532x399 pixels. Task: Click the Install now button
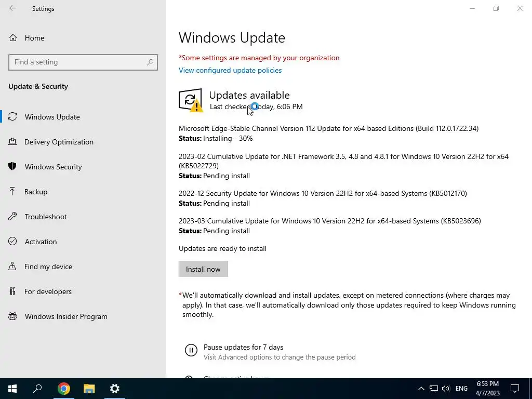203,269
